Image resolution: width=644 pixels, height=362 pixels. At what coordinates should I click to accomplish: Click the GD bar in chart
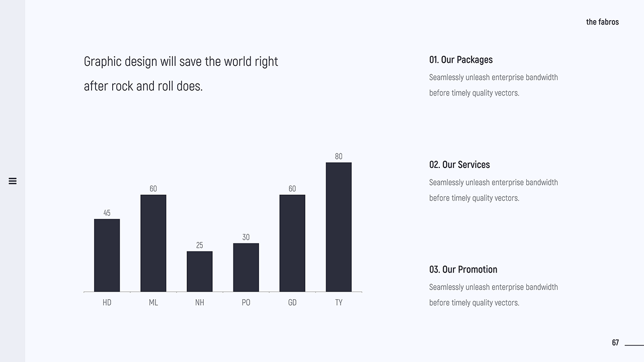pos(292,243)
